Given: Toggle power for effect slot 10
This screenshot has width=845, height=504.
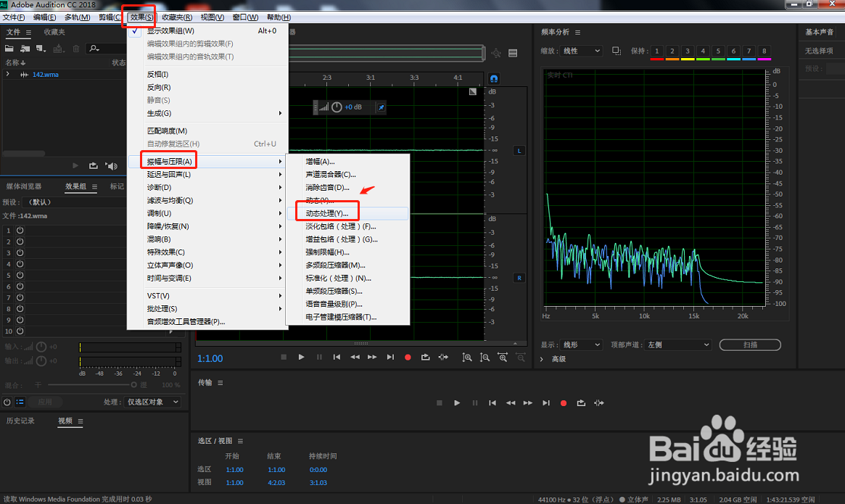Looking at the screenshot, I should point(20,331).
